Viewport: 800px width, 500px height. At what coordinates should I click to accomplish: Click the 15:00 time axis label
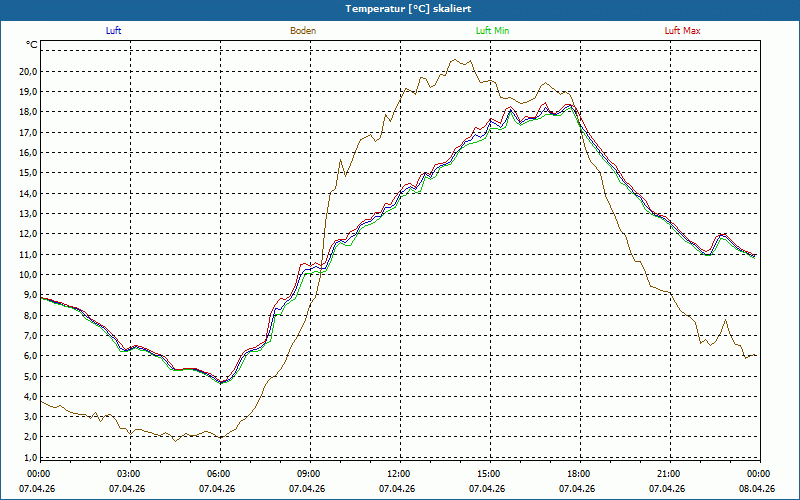[488, 474]
